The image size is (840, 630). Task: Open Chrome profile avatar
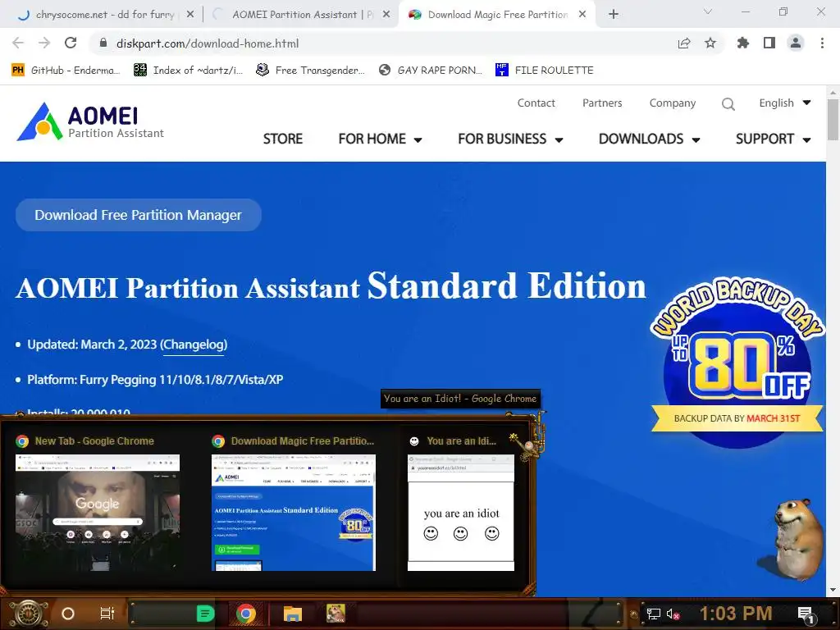(x=796, y=43)
